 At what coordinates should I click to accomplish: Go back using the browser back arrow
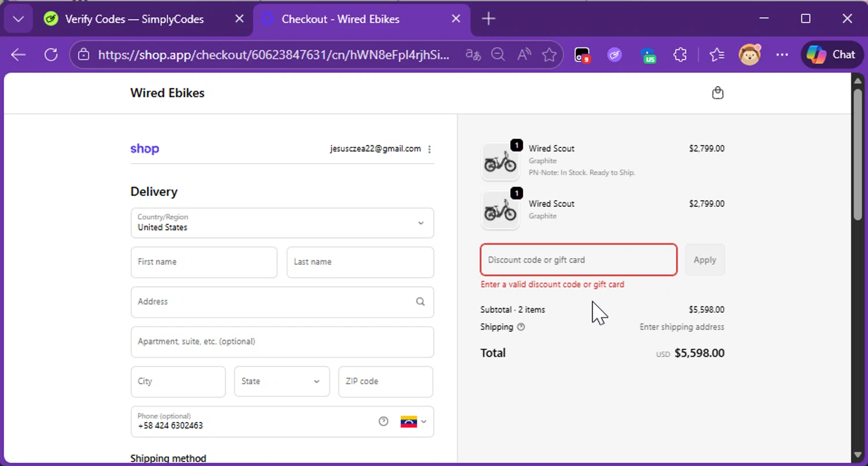pyautogui.click(x=19, y=55)
